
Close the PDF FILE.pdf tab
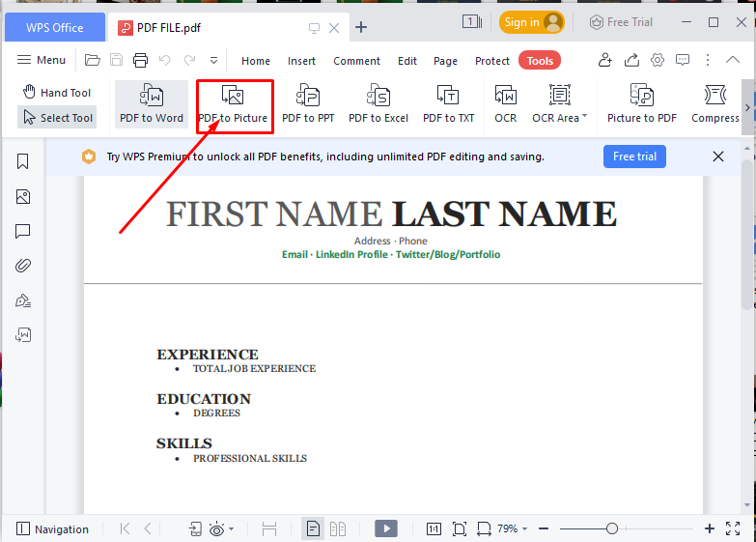click(x=334, y=28)
